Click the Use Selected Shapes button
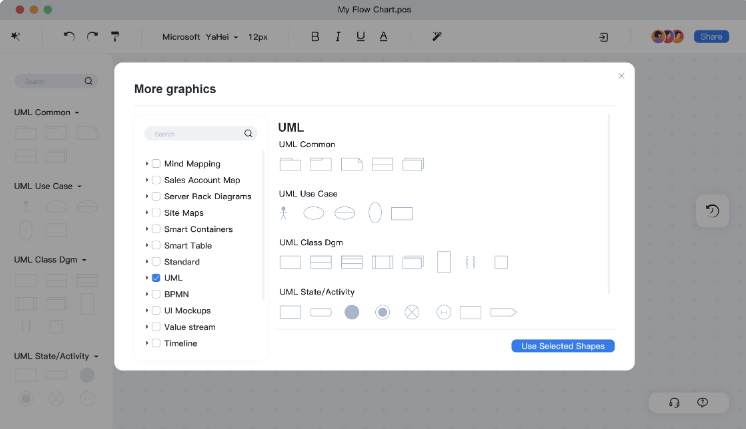Screen dimensions: 746x429 pos(562,346)
